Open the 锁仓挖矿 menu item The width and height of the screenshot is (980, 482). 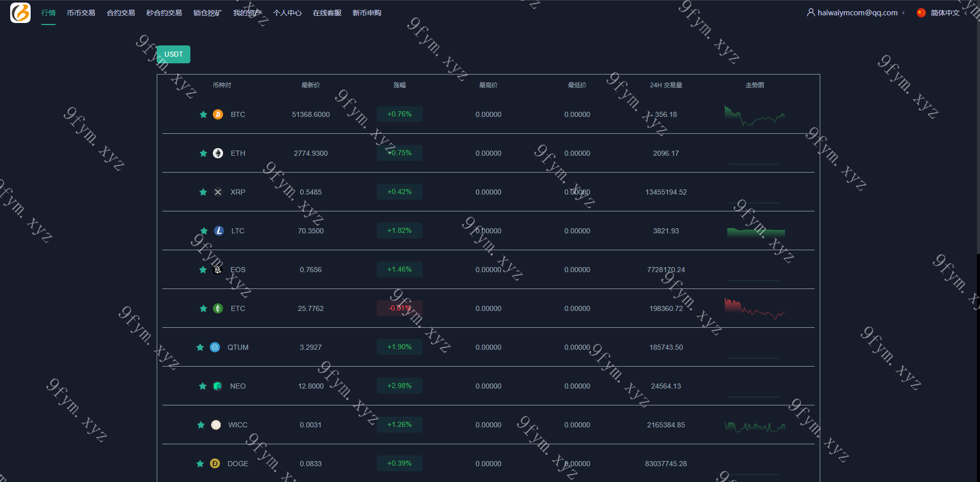pos(208,13)
